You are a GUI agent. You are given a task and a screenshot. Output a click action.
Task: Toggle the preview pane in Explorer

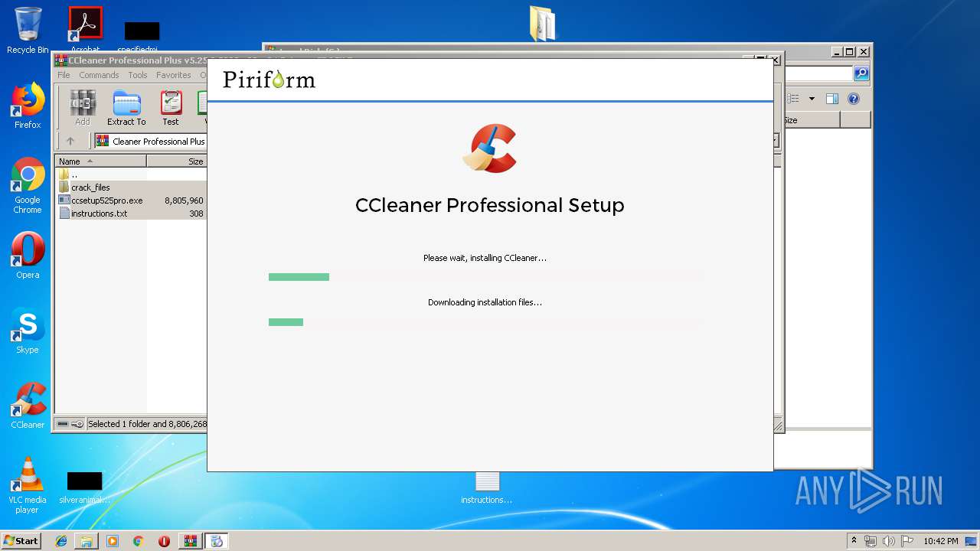[832, 99]
